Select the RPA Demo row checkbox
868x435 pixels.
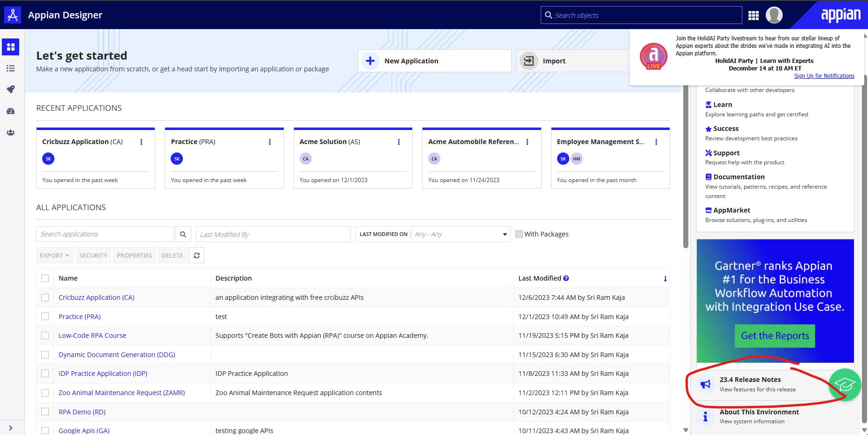coord(45,412)
